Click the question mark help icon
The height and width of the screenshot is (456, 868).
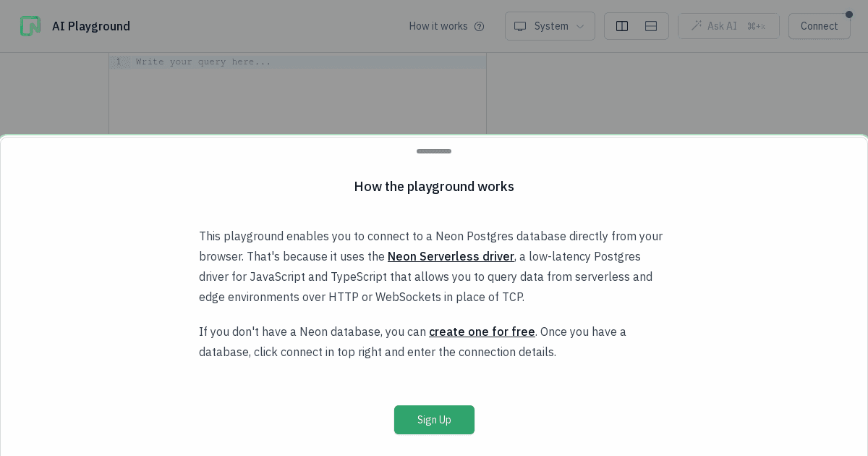[479, 26]
